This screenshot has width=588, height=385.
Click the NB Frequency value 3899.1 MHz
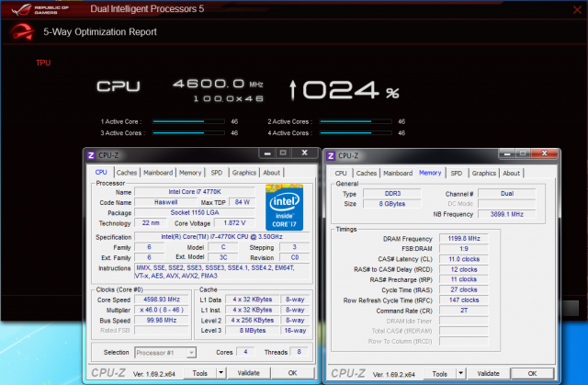coord(506,214)
